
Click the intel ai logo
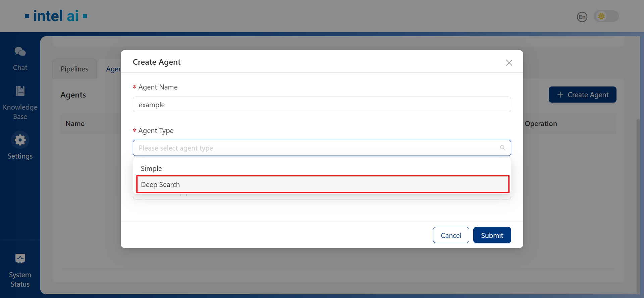pyautogui.click(x=56, y=15)
